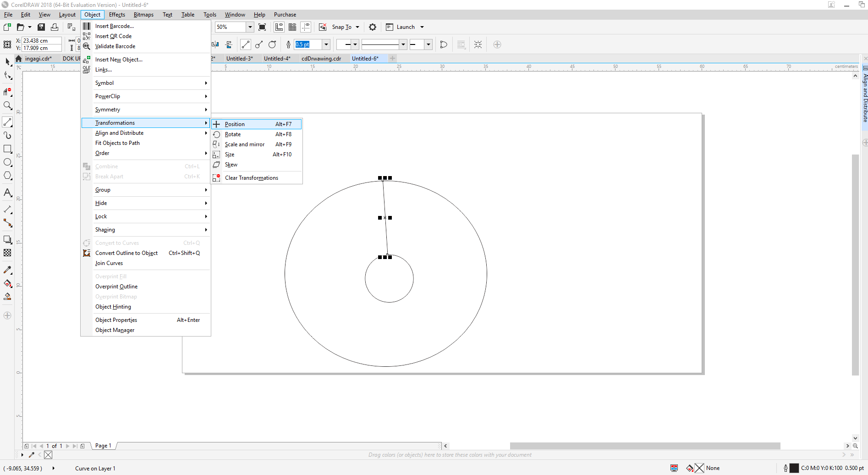This screenshot has width=868, height=475.
Task: Click the outline color swatch in status bar
Action: (x=794, y=468)
